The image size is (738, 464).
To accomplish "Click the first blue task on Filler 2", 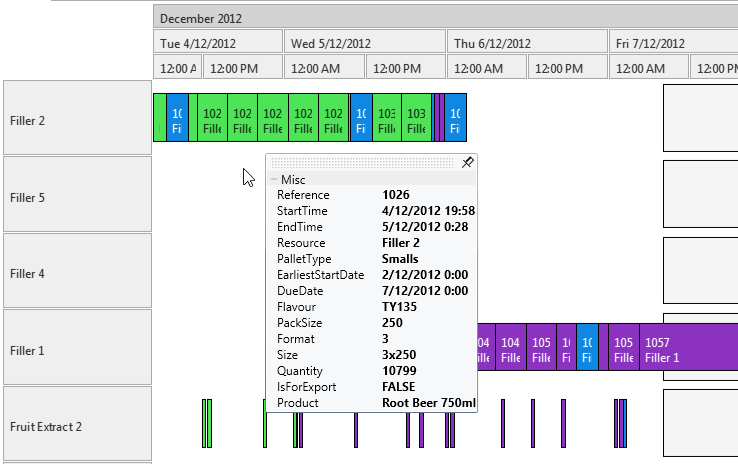I will [x=177, y=119].
